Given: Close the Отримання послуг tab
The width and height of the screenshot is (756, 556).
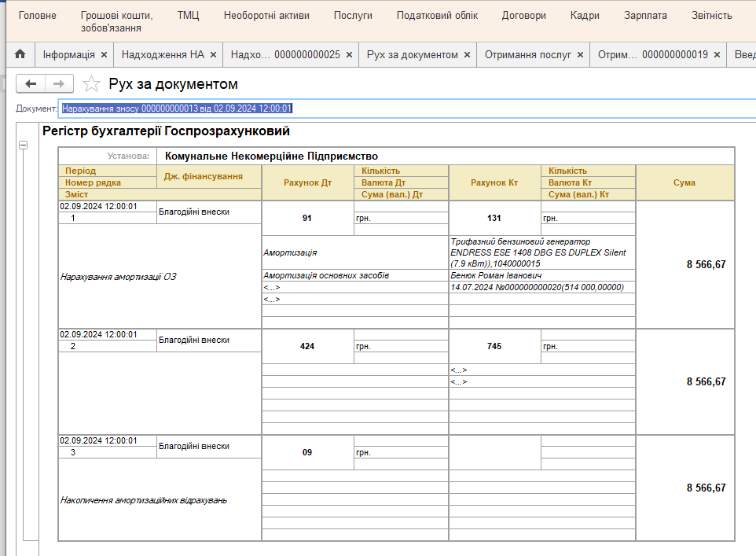Looking at the screenshot, I should coord(580,55).
